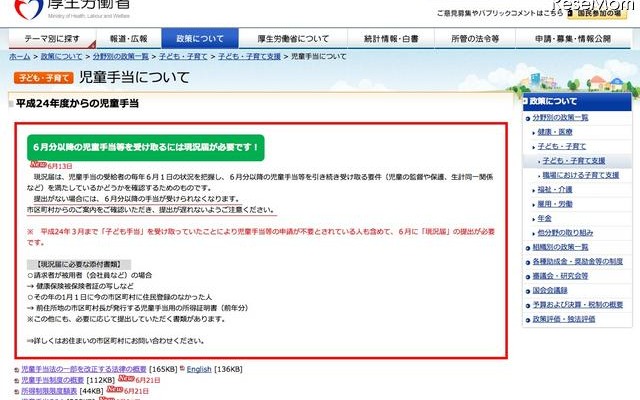This screenshot has height=400, width=640.
Task: Open sidebar link 他分野の取り組み
Action: [x=565, y=233]
